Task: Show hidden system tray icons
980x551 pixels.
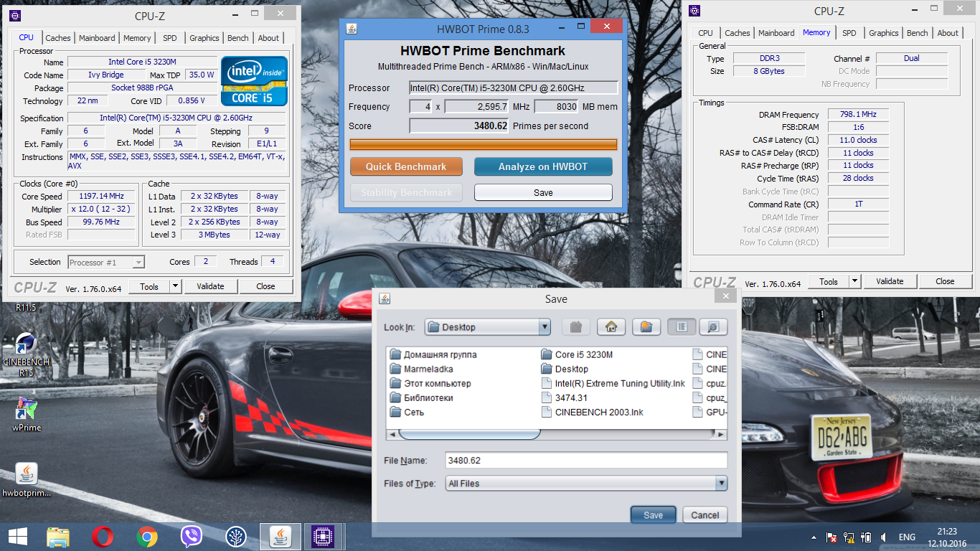Action: coord(814,537)
